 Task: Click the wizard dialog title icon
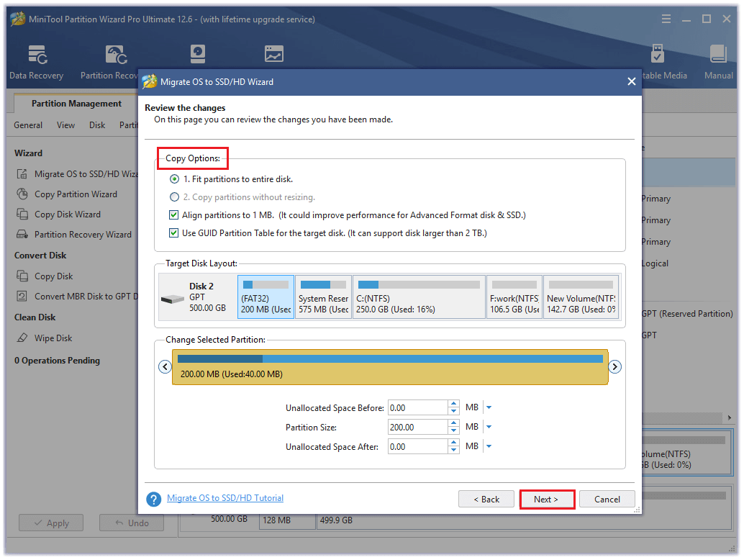150,81
